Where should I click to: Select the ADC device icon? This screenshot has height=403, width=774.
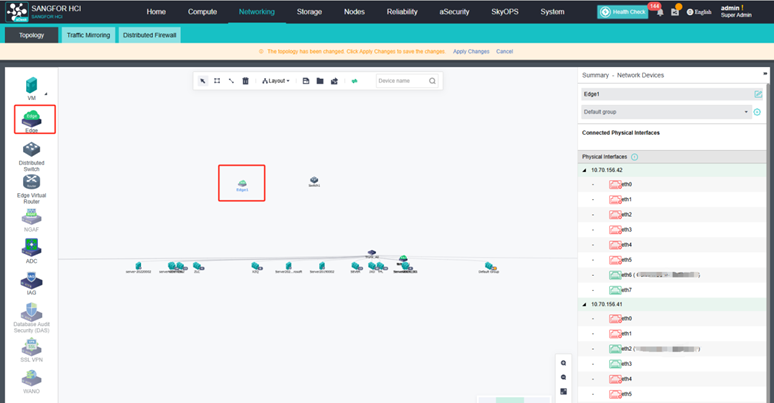click(32, 247)
